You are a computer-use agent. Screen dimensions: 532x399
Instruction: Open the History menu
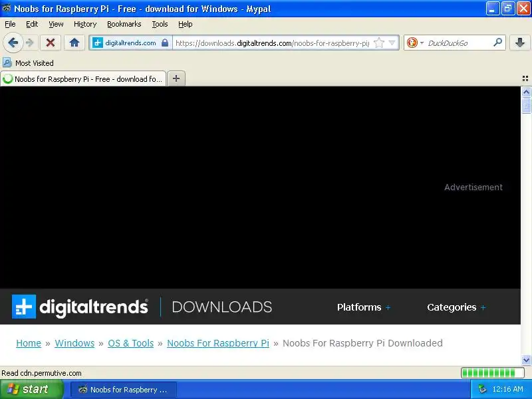pyautogui.click(x=85, y=24)
